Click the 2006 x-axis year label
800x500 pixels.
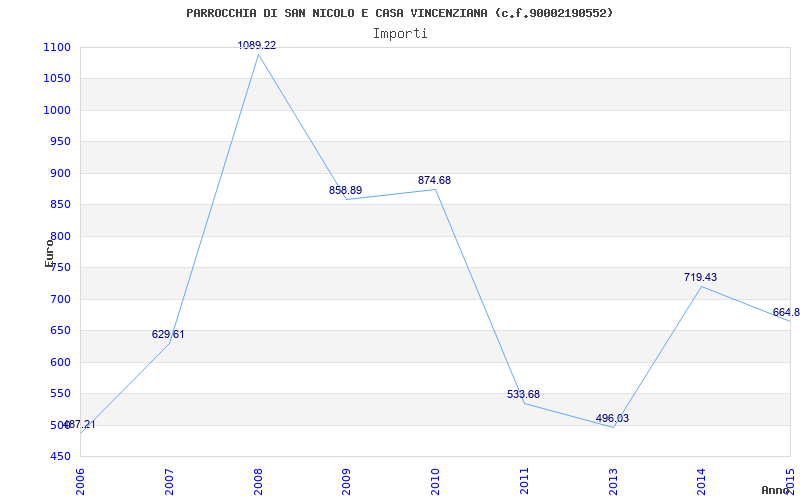80,482
